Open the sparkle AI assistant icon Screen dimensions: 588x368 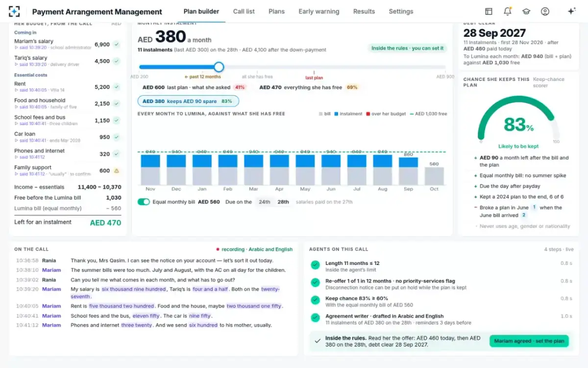(571, 11)
